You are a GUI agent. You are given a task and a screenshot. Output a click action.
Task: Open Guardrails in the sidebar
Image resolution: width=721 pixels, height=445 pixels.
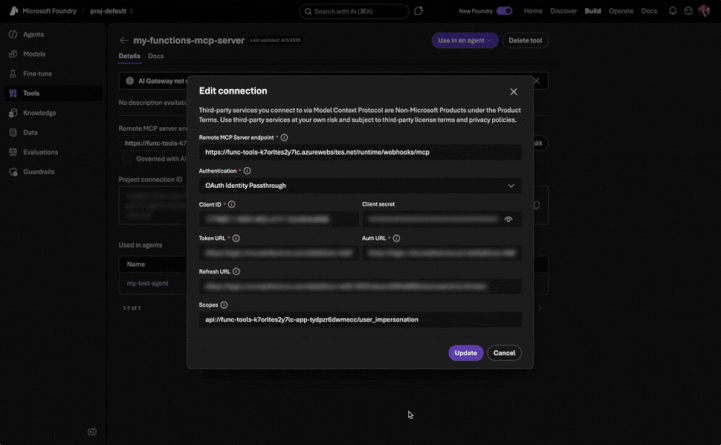(x=39, y=172)
